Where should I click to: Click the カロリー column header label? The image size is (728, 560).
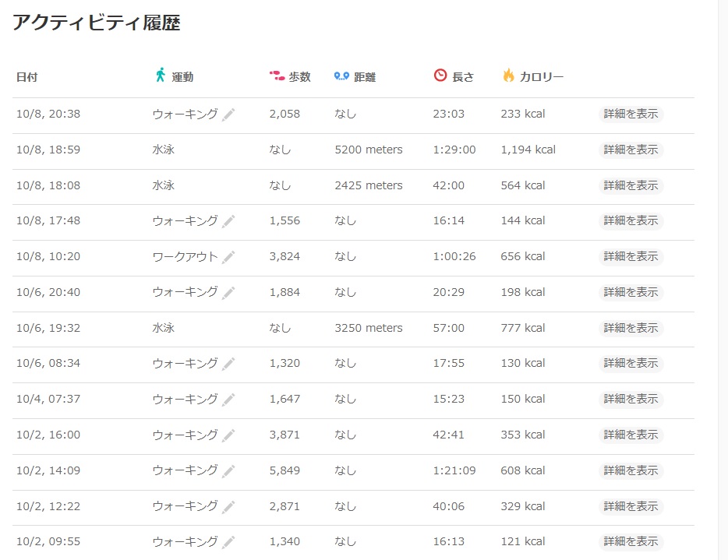542,77
